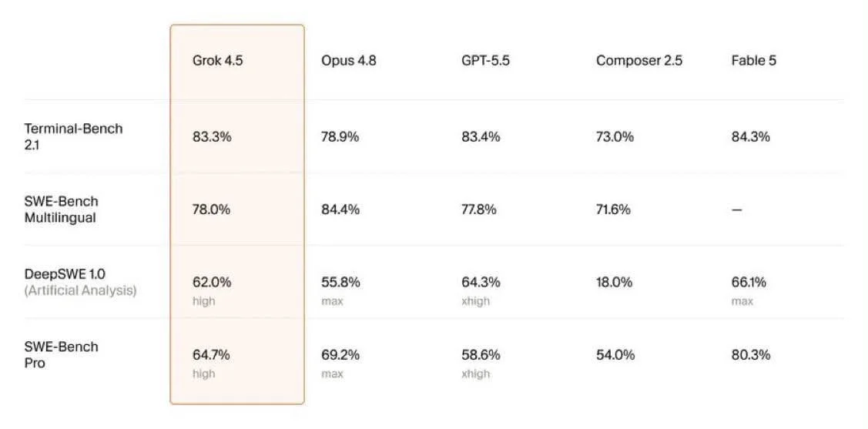
Task: Select the SWE-Bench Pro row label
Action: click(61, 355)
